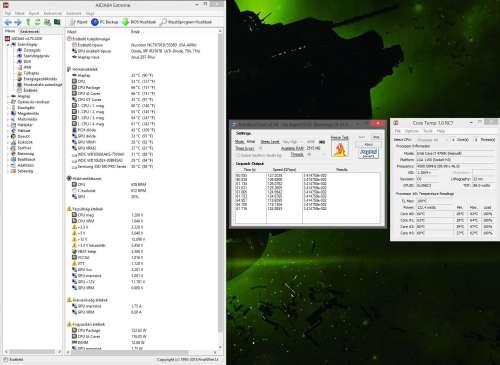Click the Core Temp title bar icon

point(396,123)
